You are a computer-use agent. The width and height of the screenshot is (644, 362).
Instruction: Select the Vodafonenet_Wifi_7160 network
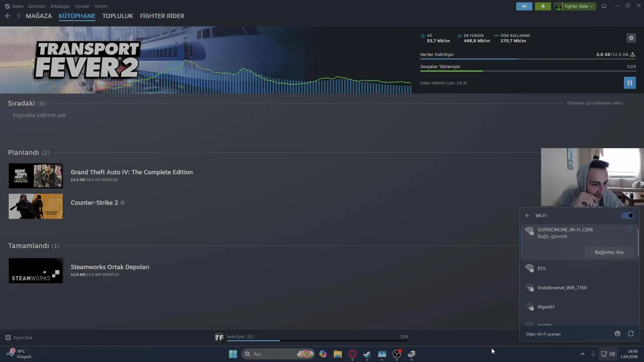coord(579,288)
